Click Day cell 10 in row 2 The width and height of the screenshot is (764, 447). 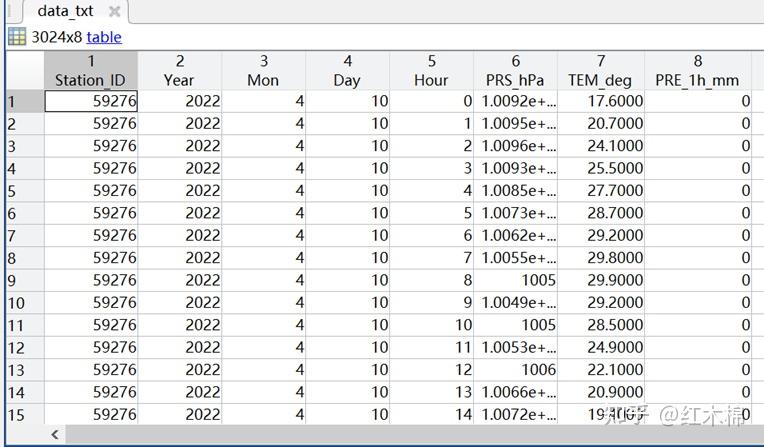347,124
